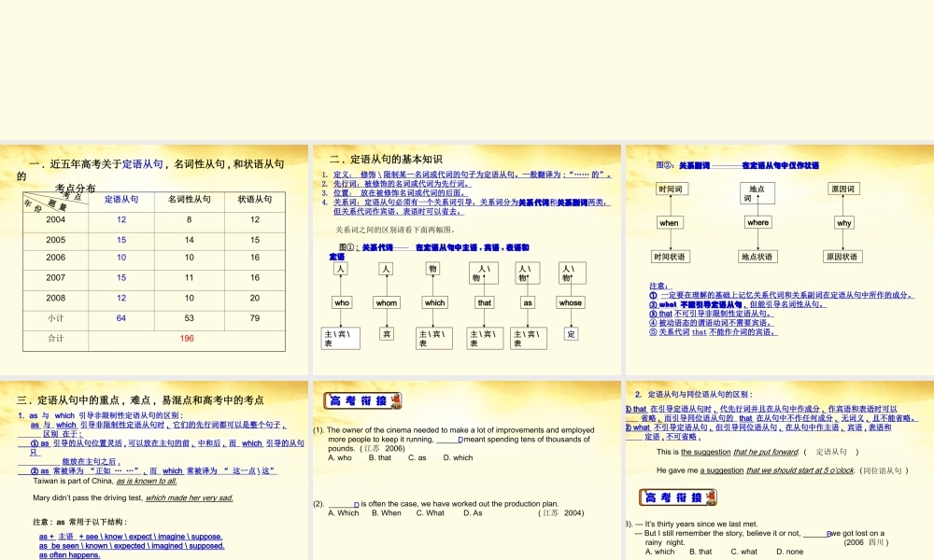Click the underlined 'the suggestion' phrase
The width and height of the screenshot is (934, 560).
(706, 452)
